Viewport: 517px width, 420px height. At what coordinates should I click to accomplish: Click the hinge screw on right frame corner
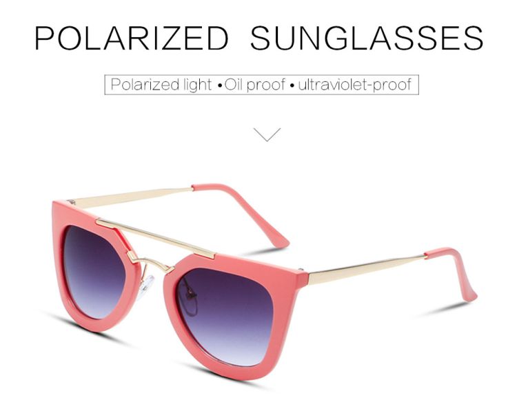pyautogui.click(x=301, y=270)
